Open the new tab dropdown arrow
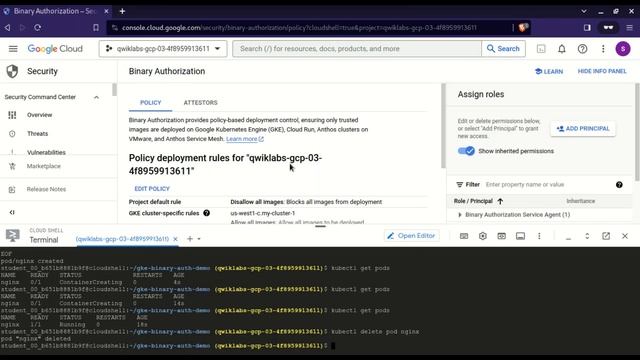The image size is (640, 360). (199, 239)
